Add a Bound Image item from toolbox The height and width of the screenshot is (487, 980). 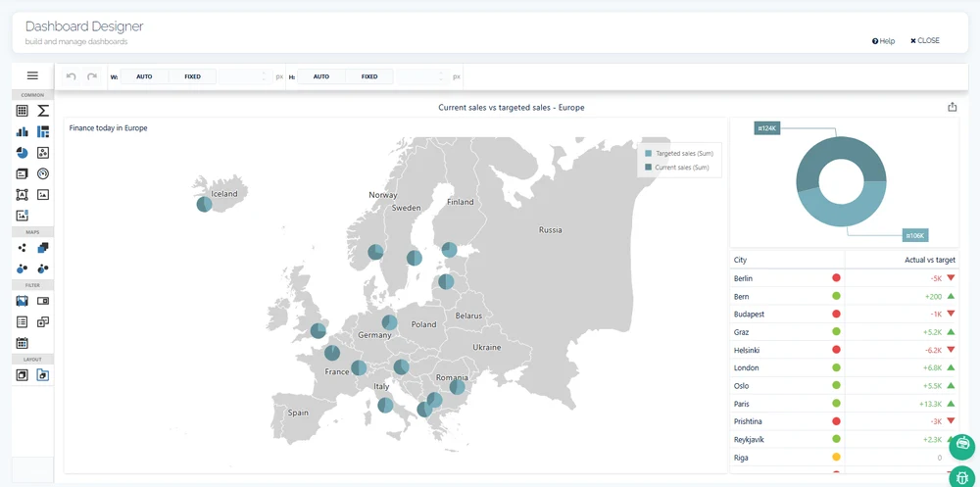tap(22, 216)
